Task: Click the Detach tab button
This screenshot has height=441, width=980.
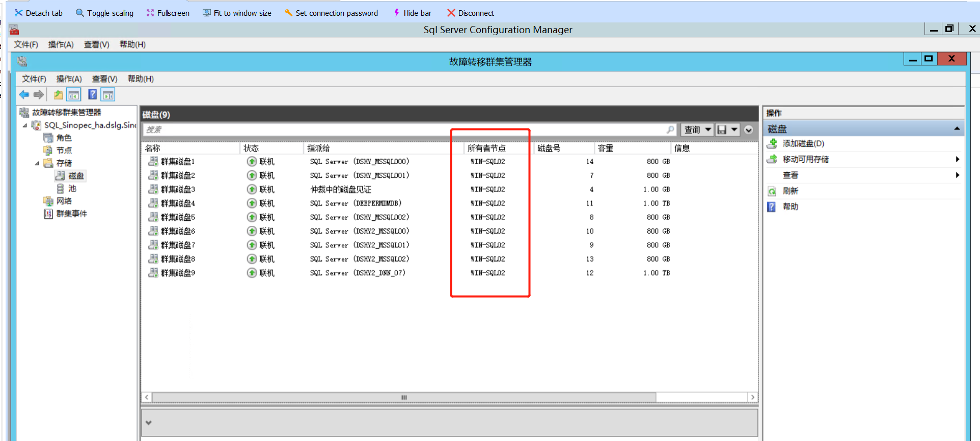Action: [x=39, y=13]
